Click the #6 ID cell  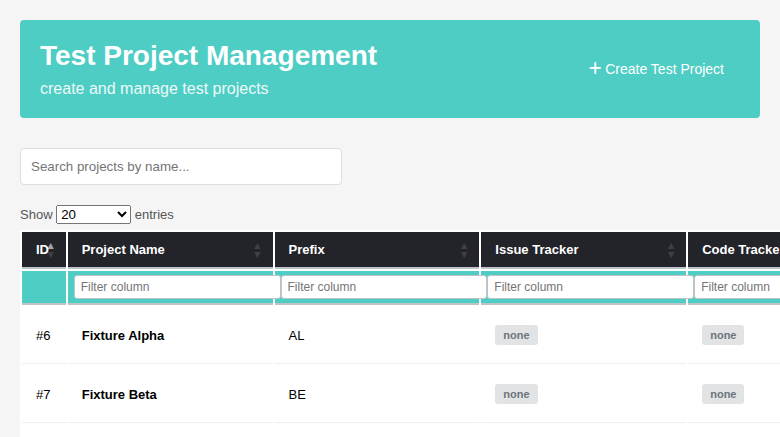click(43, 336)
